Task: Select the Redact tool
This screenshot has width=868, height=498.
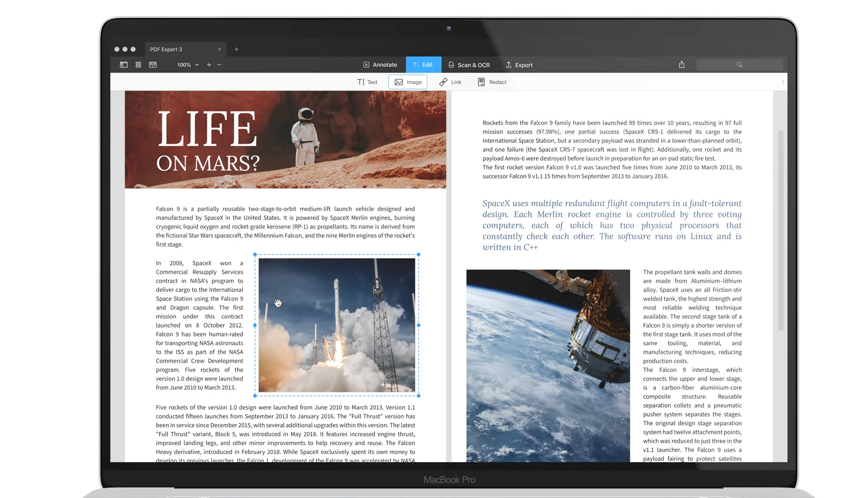Action: [492, 82]
